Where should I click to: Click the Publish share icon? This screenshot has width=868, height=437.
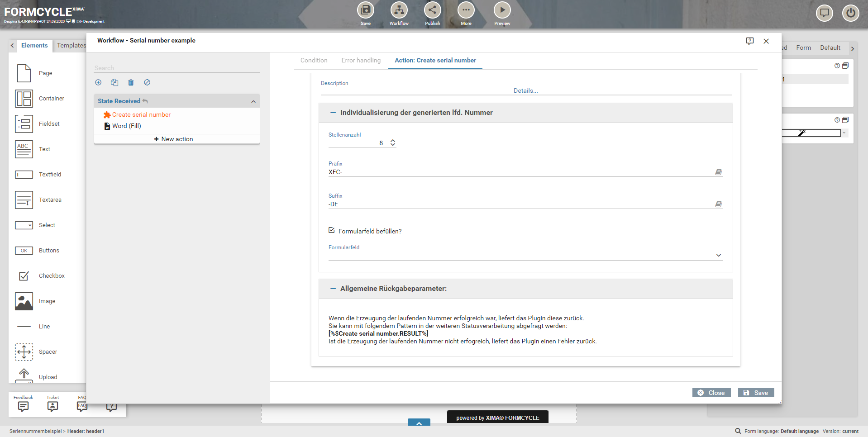(x=432, y=10)
